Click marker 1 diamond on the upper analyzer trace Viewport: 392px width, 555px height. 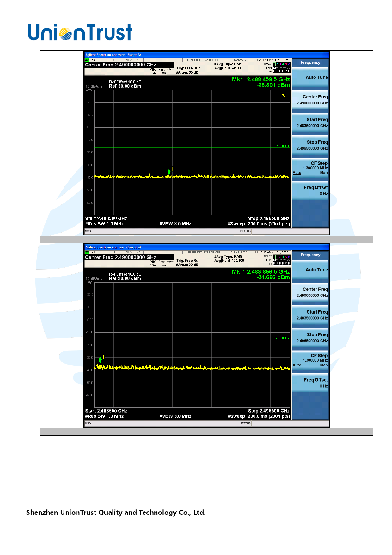pos(169,172)
